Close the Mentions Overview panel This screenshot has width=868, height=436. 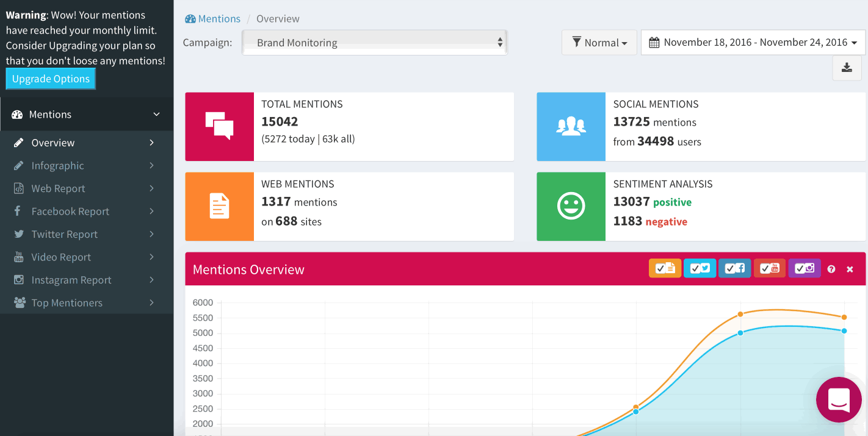(x=850, y=269)
